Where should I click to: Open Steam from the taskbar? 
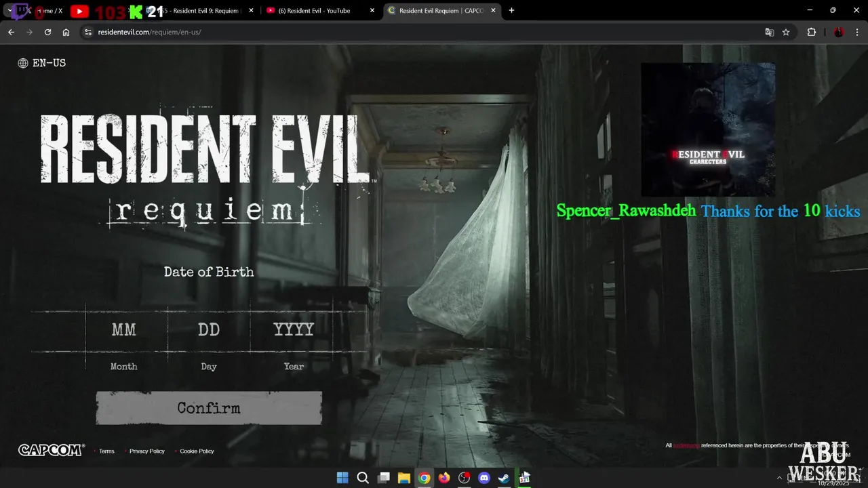coord(505,478)
